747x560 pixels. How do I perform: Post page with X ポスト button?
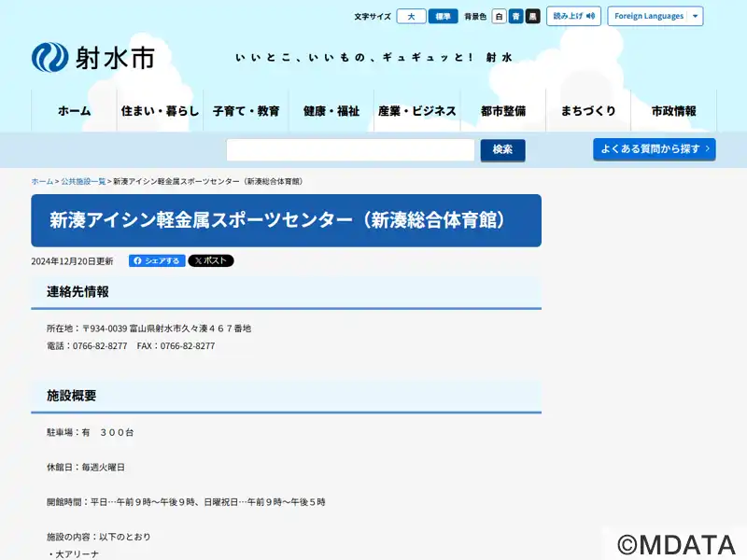coord(211,260)
